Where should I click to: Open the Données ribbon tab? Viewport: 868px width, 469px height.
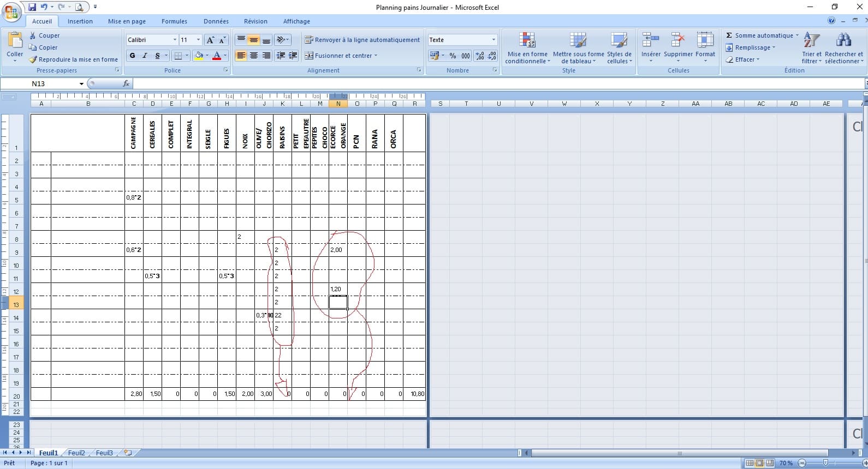tap(216, 21)
